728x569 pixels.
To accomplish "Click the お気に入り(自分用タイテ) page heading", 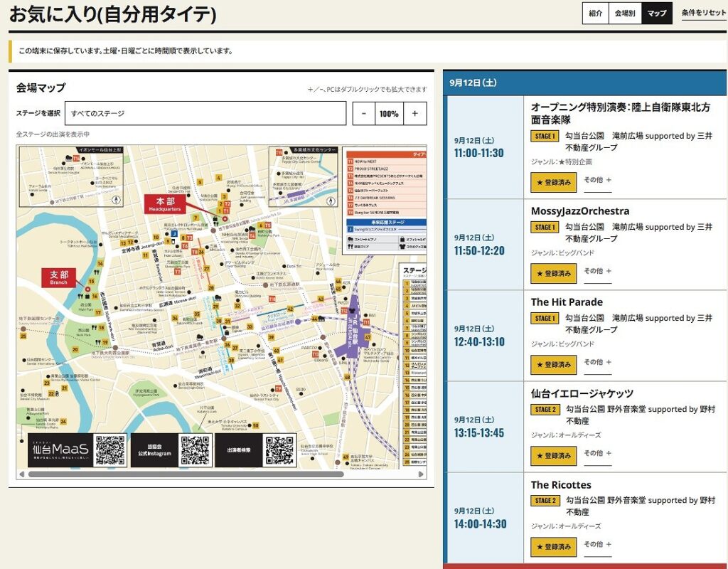I will 112,14.
